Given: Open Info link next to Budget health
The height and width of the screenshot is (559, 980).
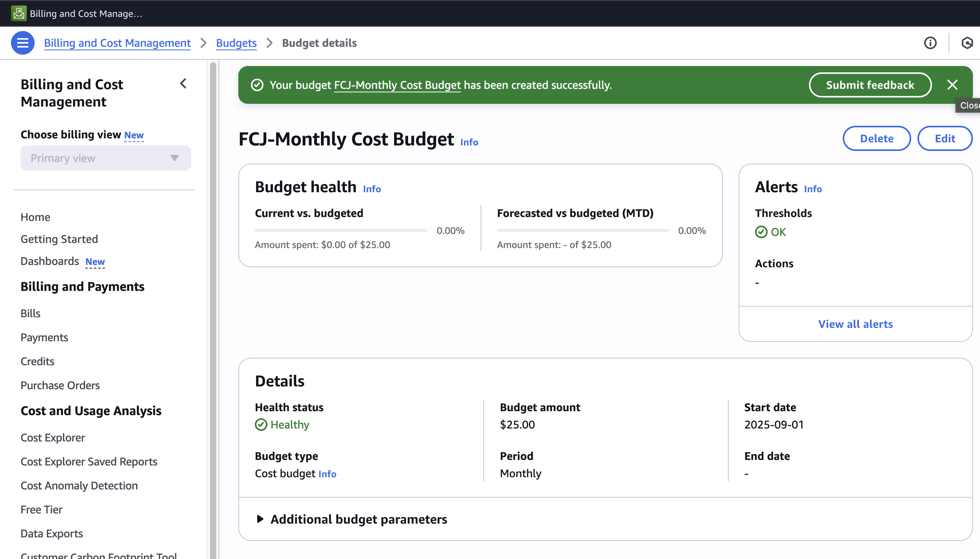Looking at the screenshot, I should point(372,189).
